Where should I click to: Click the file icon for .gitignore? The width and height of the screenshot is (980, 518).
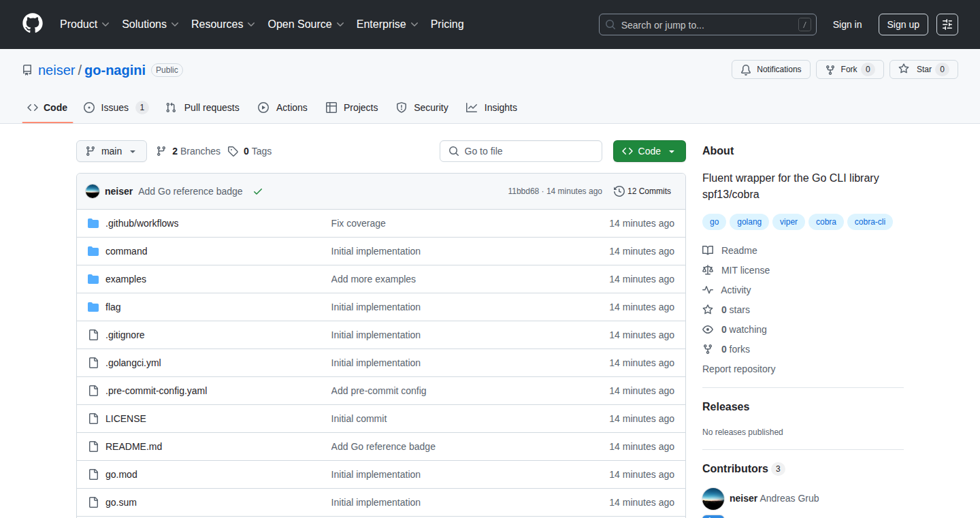tap(93, 335)
